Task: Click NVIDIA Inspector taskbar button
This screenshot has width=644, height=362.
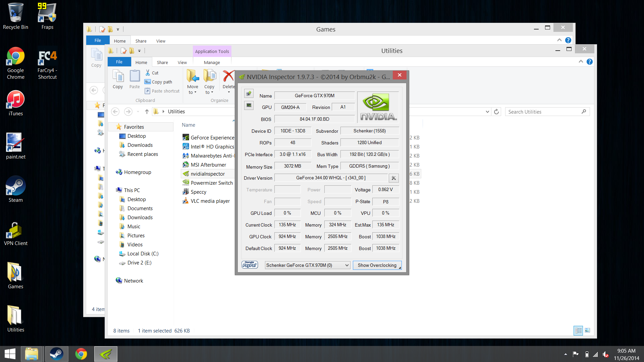Action: coord(106,354)
